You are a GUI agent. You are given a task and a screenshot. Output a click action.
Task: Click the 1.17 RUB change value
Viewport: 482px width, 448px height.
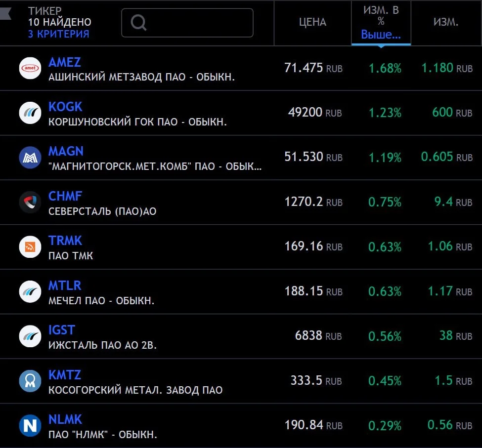pyautogui.click(x=450, y=291)
